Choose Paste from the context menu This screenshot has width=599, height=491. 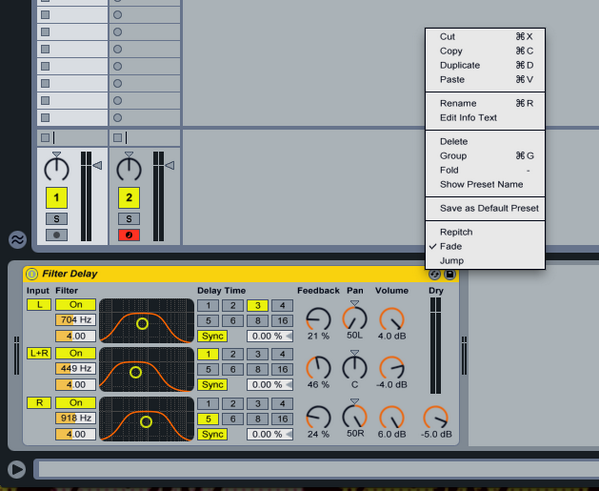pos(485,79)
